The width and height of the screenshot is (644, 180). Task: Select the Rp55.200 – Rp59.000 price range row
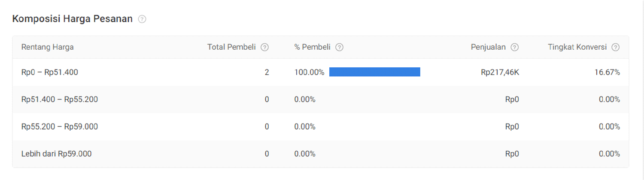[x=60, y=127]
